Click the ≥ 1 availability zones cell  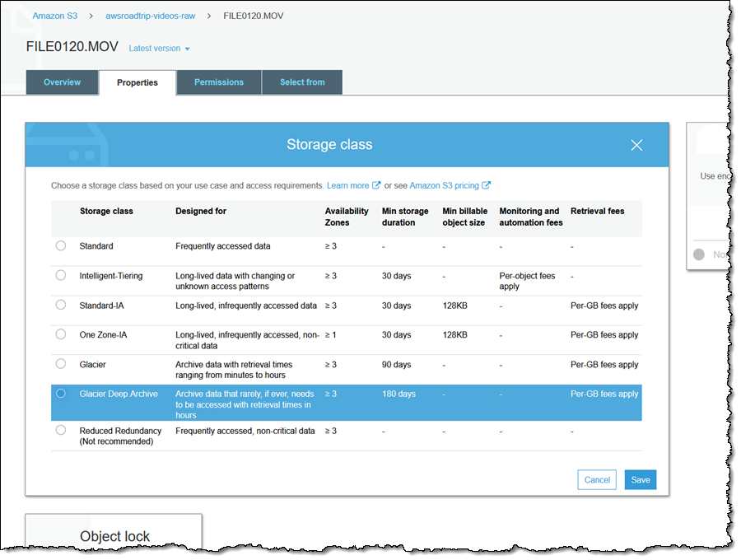coord(330,334)
